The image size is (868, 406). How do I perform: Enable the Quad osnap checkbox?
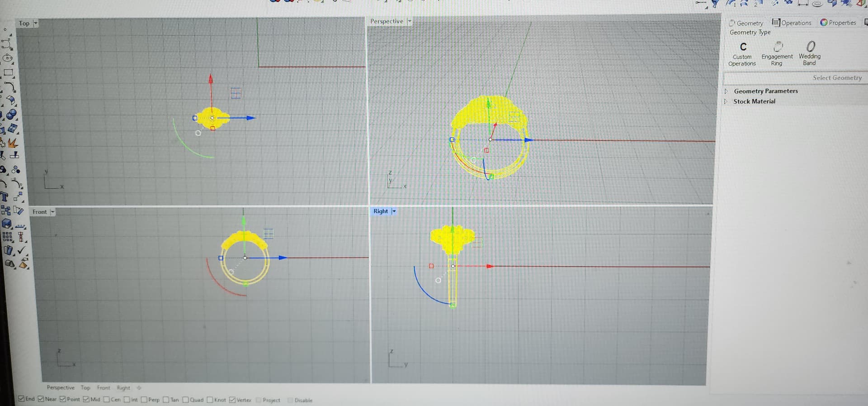[186, 400]
